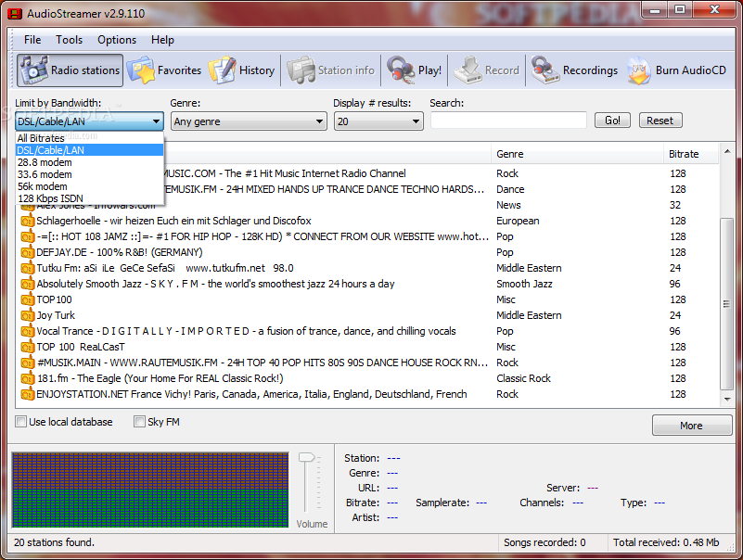Sort stations by Genre column header
743x560 pixels.
(x=577, y=154)
